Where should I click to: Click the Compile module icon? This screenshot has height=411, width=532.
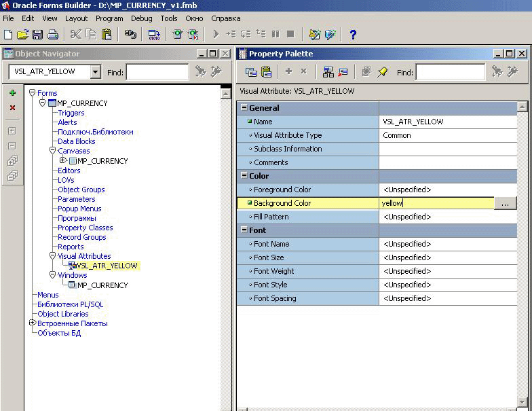(155, 34)
